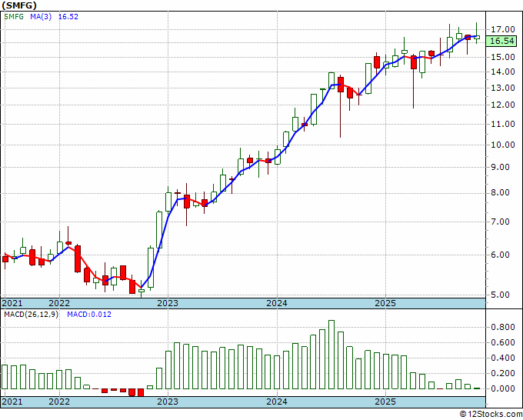Click 2023 on the price chart timeline
Screen dimensions: 523x420
click(168, 303)
